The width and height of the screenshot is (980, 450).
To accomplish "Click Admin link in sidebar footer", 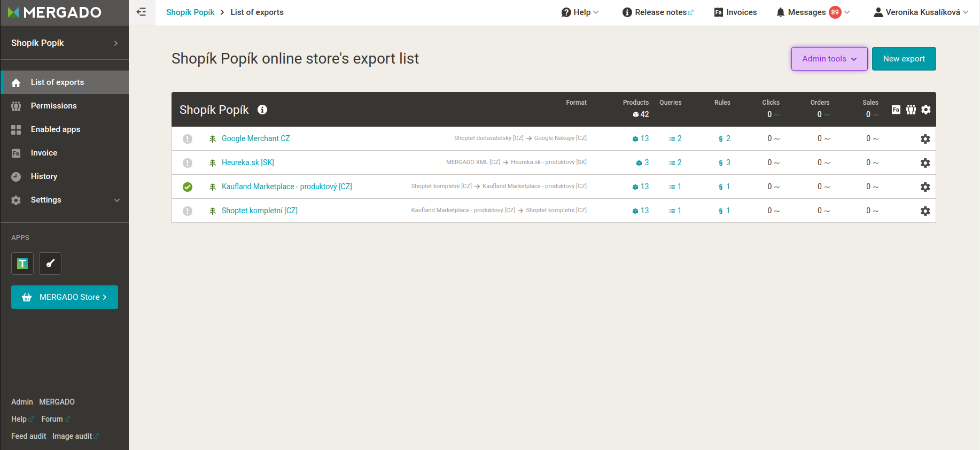I will tap(22, 402).
